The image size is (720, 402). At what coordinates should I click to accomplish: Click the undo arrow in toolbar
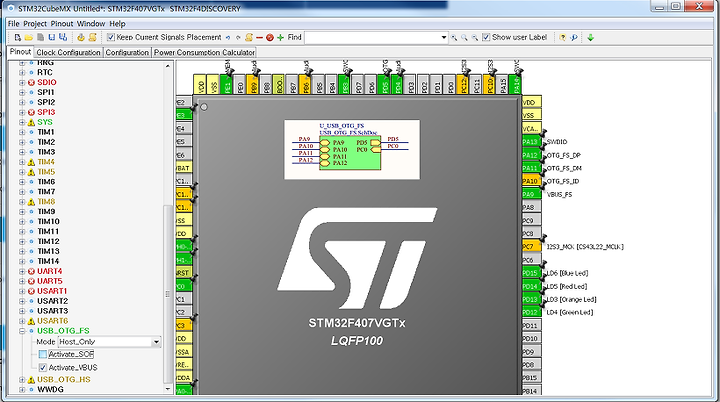(228, 38)
